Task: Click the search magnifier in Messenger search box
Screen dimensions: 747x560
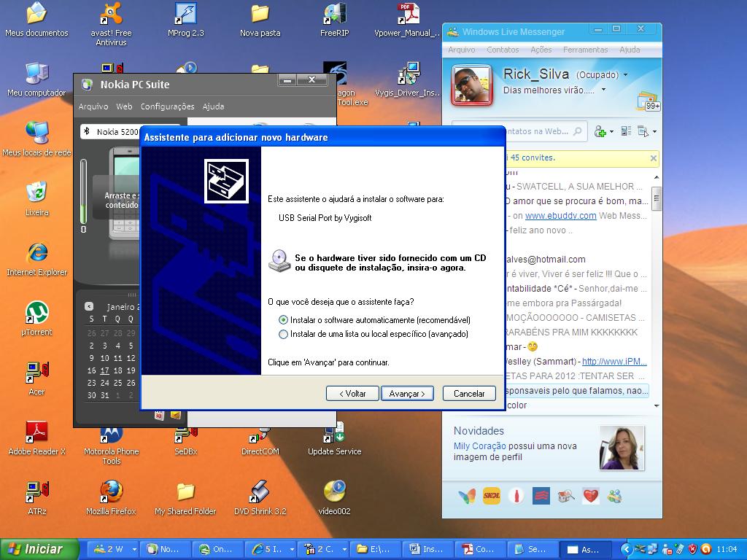Action: coord(578,131)
